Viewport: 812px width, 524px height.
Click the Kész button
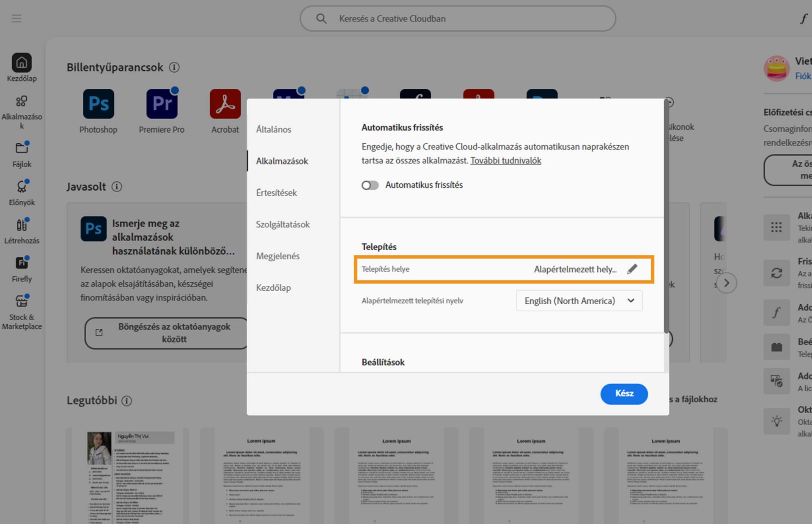(x=624, y=394)
